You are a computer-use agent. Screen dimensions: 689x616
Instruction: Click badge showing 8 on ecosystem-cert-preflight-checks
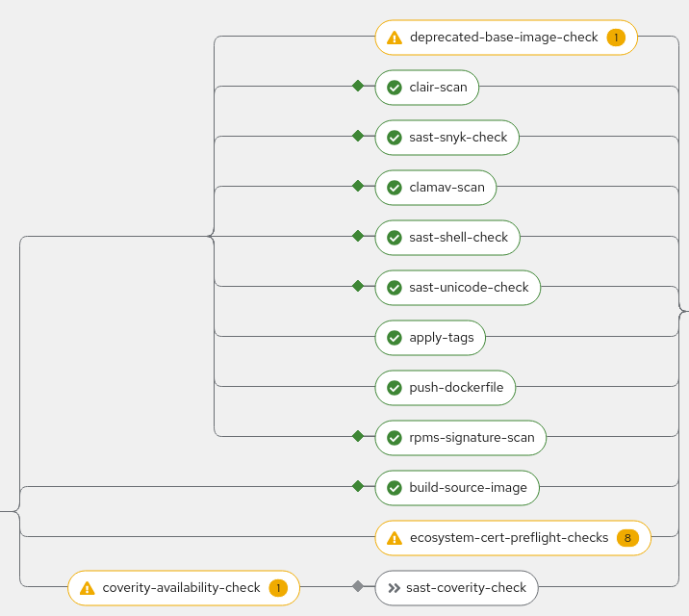[x=627, y=538]
